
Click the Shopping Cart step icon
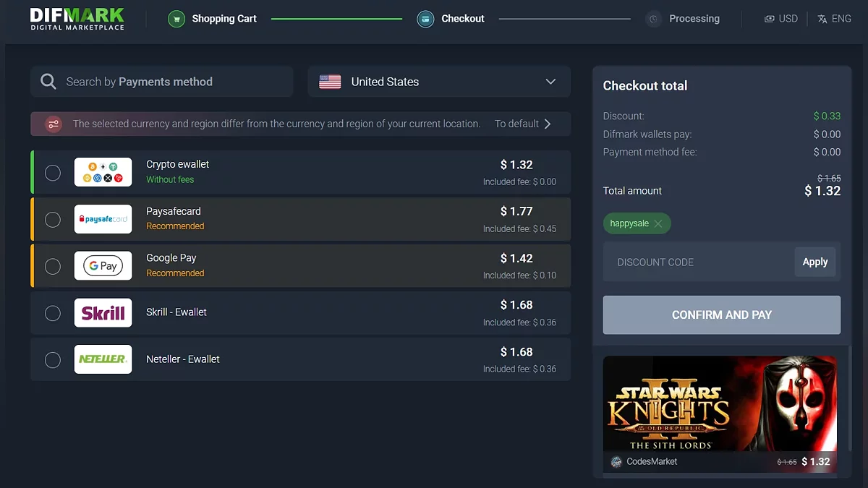pos(176,19)
